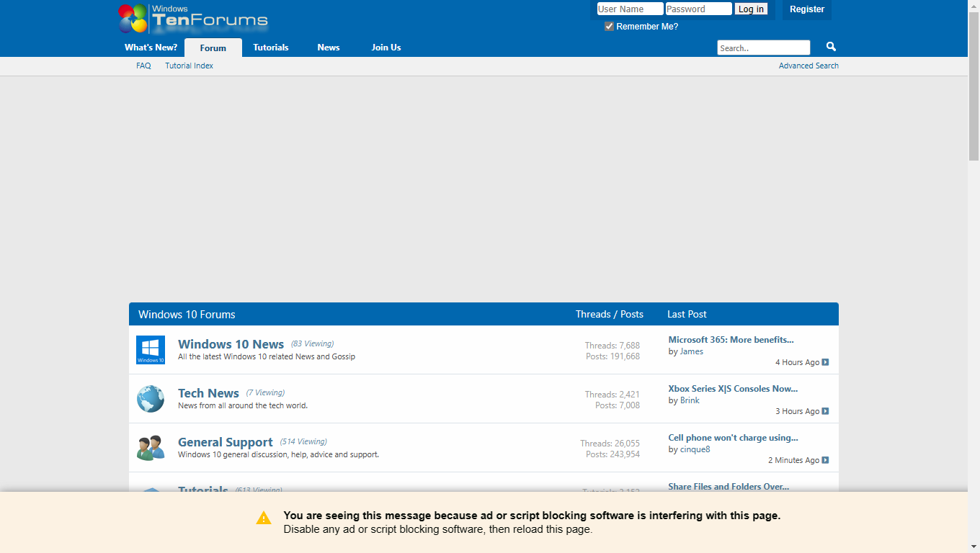Image resolution: width=980 pixels, height=553 pixels.
Task: Click the search magnifier icon
Action: tap(830, 46)
